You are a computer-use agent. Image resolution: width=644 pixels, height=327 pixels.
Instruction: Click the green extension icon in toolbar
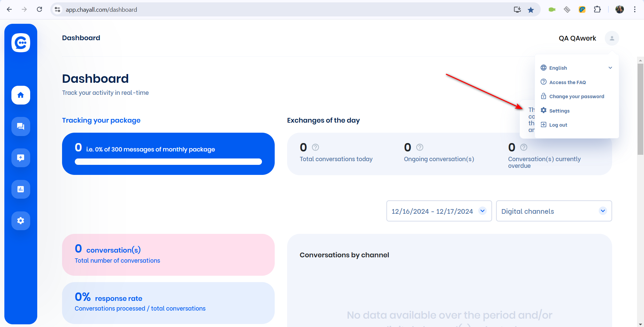(552, 9)
